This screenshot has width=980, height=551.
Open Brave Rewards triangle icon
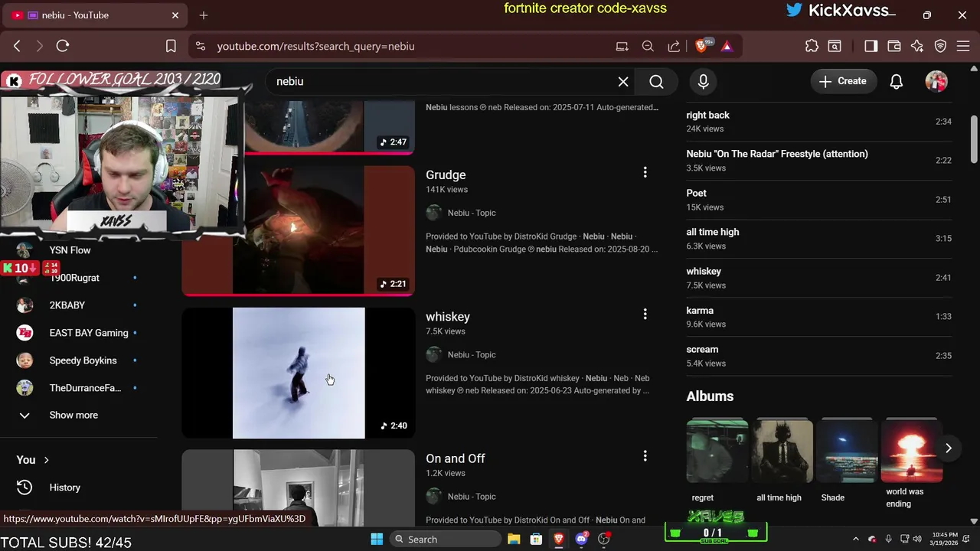pos(727,46)
